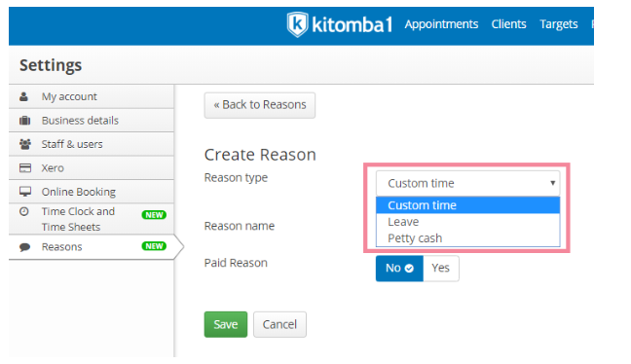Click the Reasons speech bubble icon

click(25, 247)
